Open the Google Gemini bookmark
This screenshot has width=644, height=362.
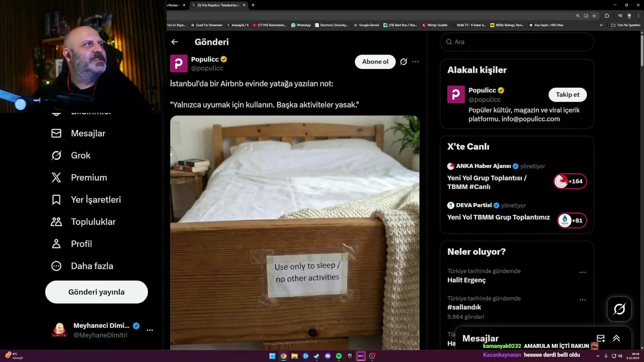tap(366, 25)
